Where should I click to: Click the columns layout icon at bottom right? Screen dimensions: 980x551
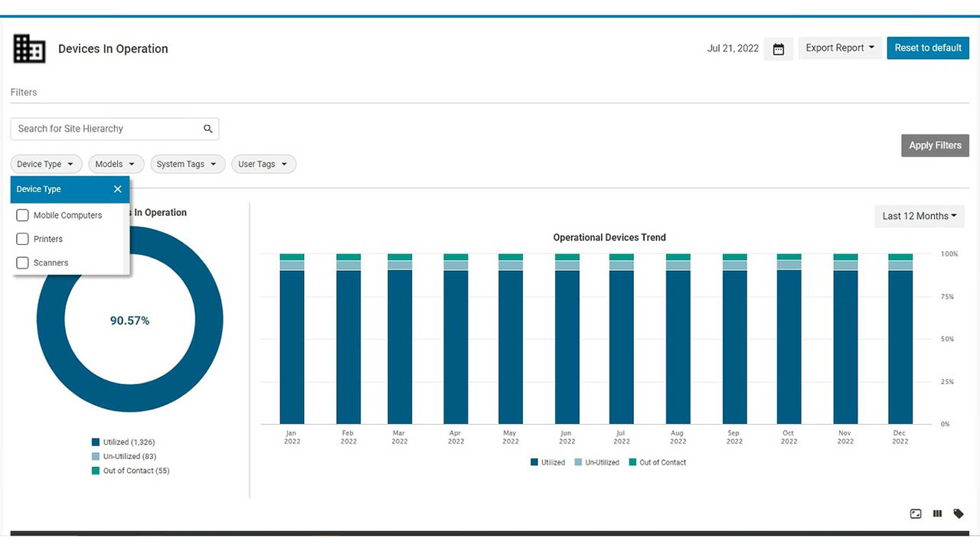coord(937,514)
